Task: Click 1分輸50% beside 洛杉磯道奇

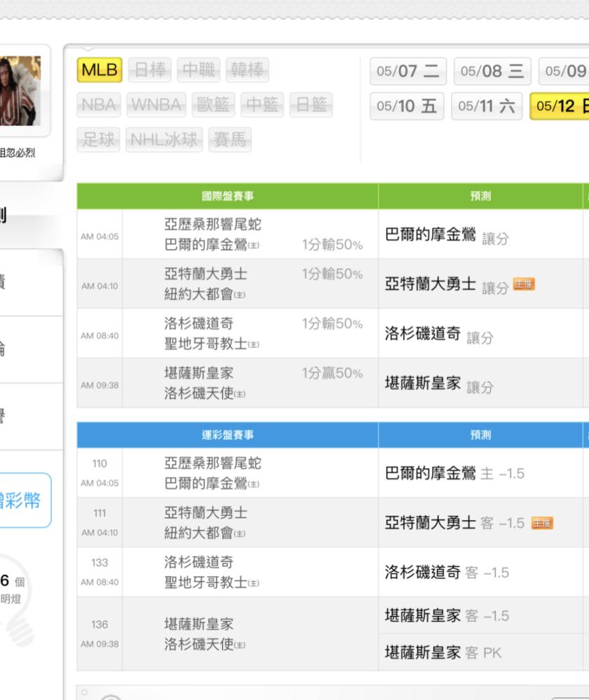Action: [332, 323]
